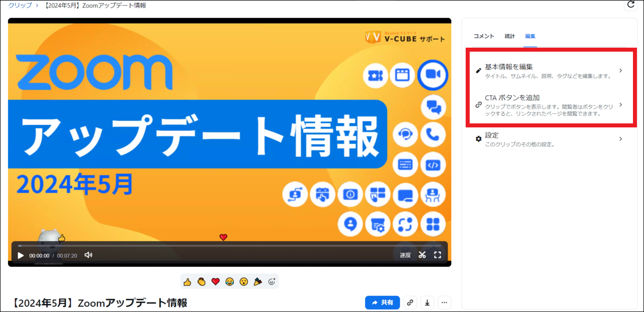Screen dimensions: 644x312
Task: Open the 設定 clip settings row
Action: (x=550, y=139)
